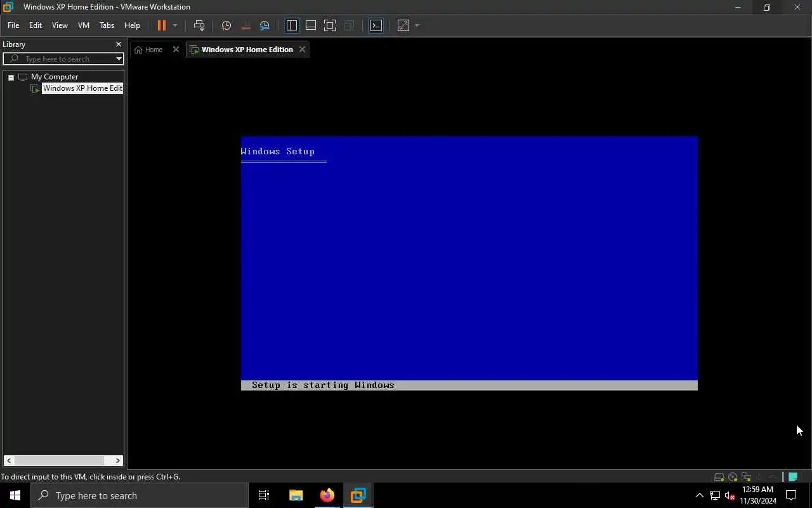Click the muted volume tray icon

(730, 495)
